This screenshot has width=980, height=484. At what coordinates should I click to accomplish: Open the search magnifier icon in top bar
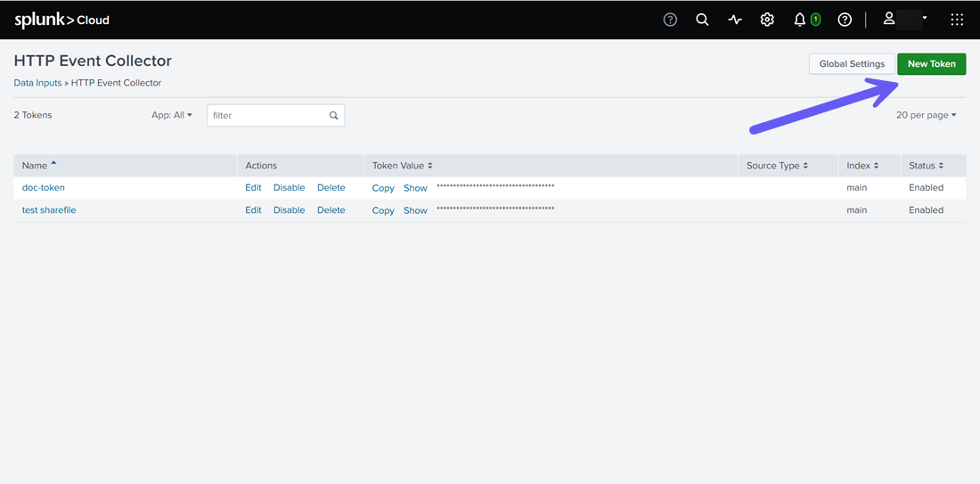[x=703, y=20]
